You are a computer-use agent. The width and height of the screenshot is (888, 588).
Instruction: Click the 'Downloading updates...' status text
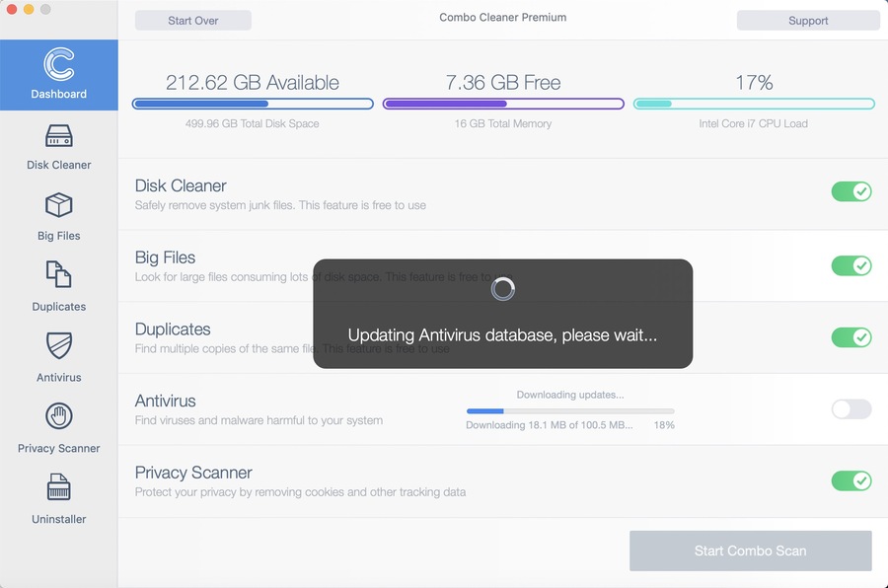pyautogui.click(x=570, y=395)
